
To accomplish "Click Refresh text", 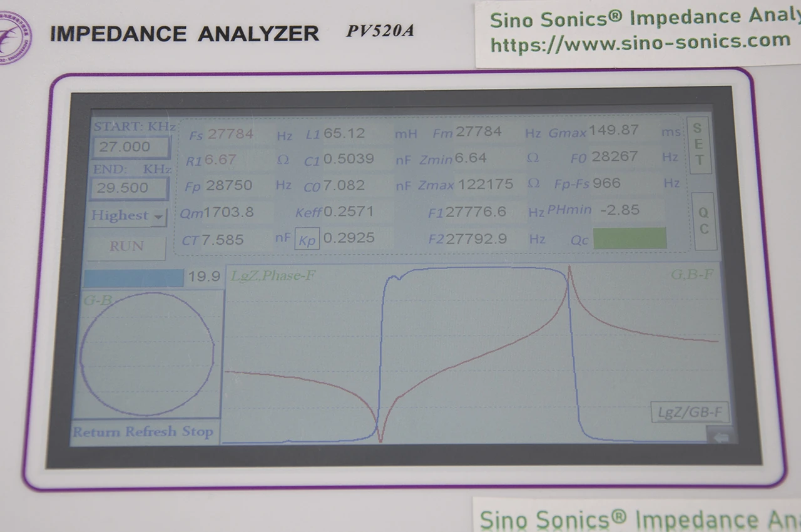I will click(x=151, y=432).
